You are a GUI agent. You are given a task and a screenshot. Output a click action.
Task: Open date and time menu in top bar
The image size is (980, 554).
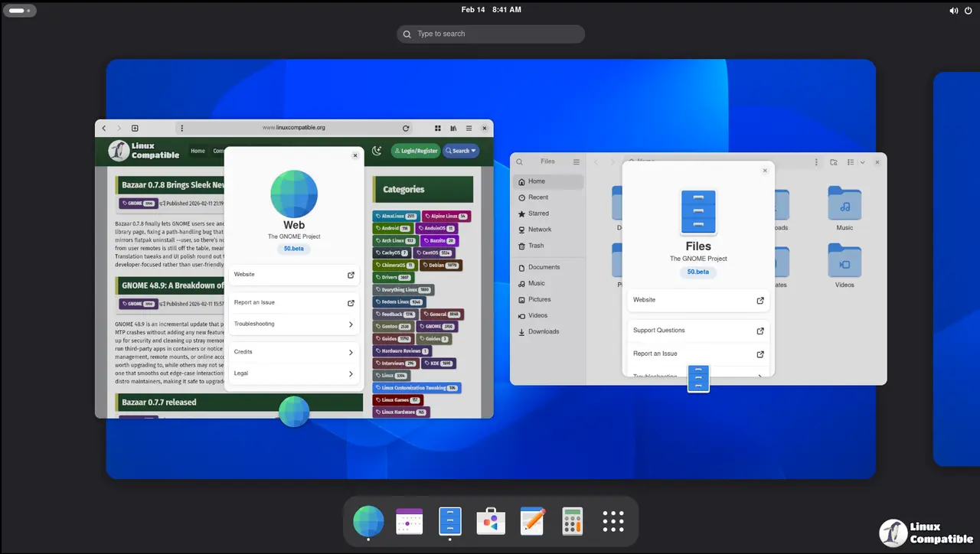tap(491, 10)
